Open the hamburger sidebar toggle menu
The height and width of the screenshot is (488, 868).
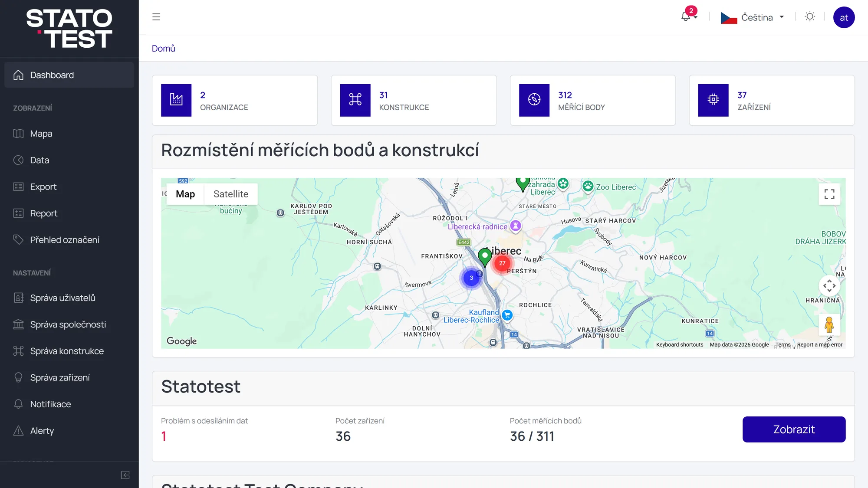pyautogui.click(x=156, y=17)
